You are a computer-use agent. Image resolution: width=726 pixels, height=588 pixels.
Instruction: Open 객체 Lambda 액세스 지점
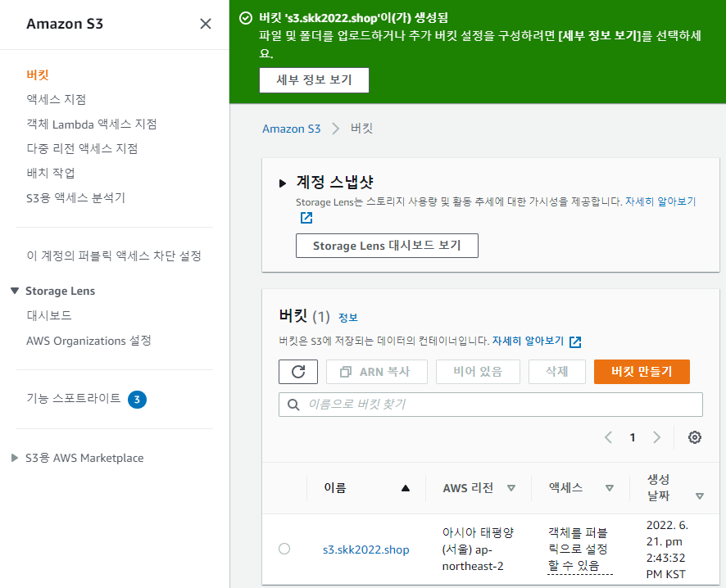coord(92,124)
